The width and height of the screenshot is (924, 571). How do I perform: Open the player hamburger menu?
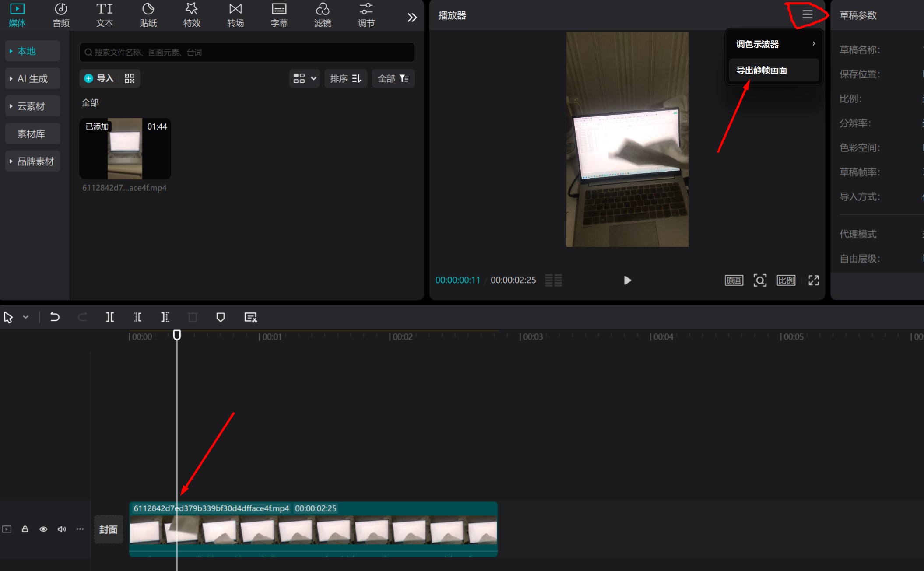click(x=807, y=14)
